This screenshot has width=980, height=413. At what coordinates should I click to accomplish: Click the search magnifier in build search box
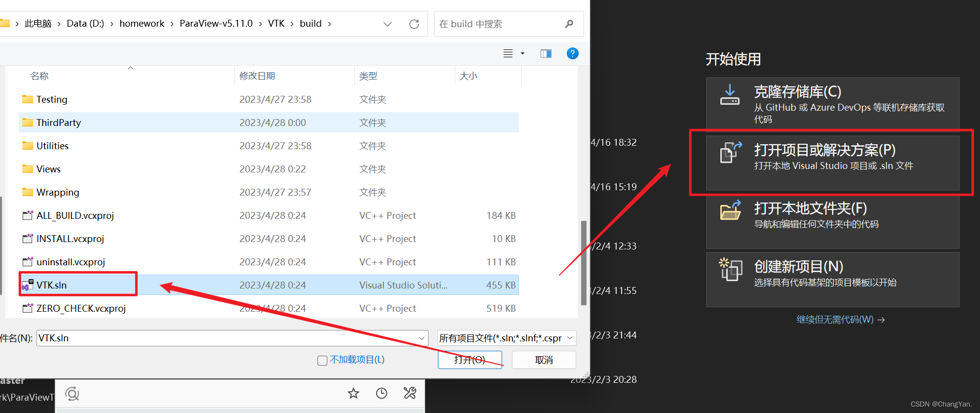point(569,24)
